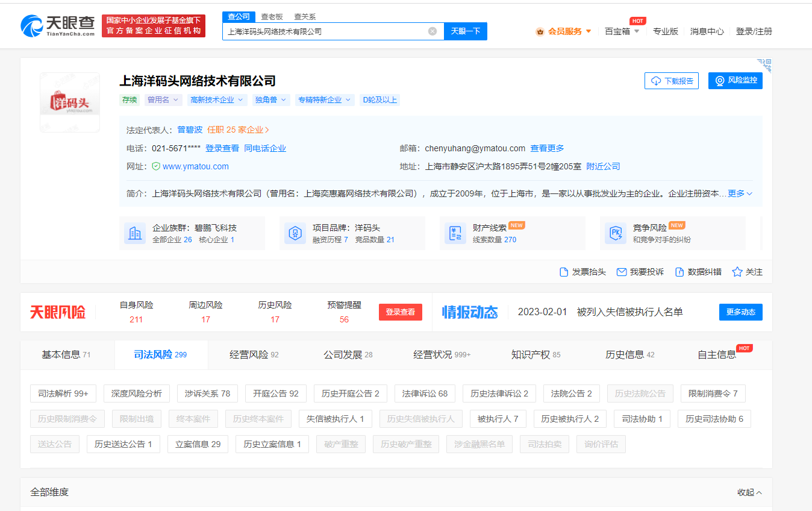Open the www.ymatou.com website link
This screenshot has height=511, width=812.
pyautogui.click(x=195, y=166)
